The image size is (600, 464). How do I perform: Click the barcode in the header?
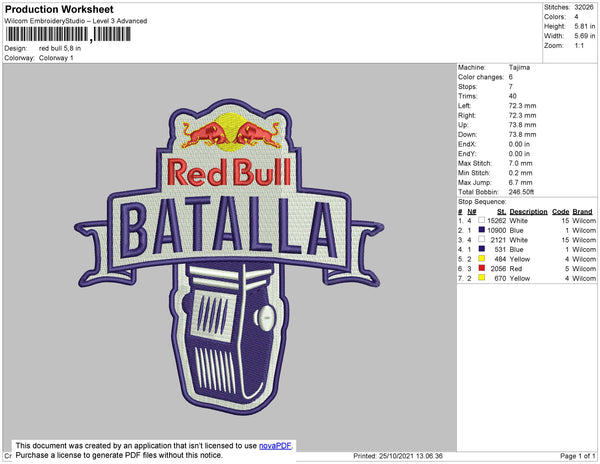pos(68,34)
